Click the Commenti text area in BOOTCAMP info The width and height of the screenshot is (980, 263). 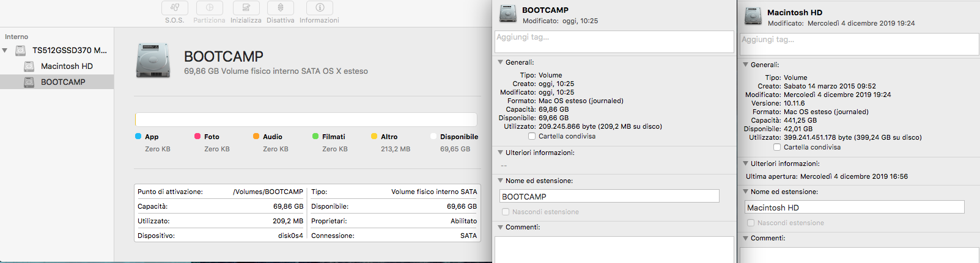tap(614, 250)
